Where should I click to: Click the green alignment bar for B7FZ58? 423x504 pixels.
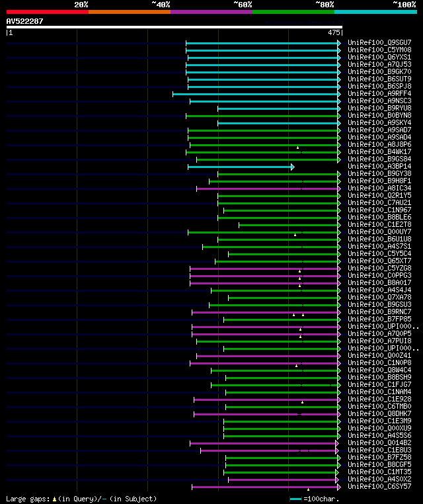tap(282, 458)
